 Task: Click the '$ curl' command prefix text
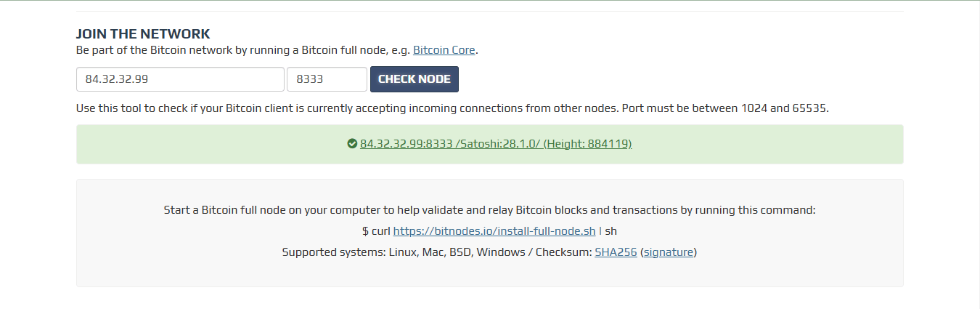click(376, 231)
